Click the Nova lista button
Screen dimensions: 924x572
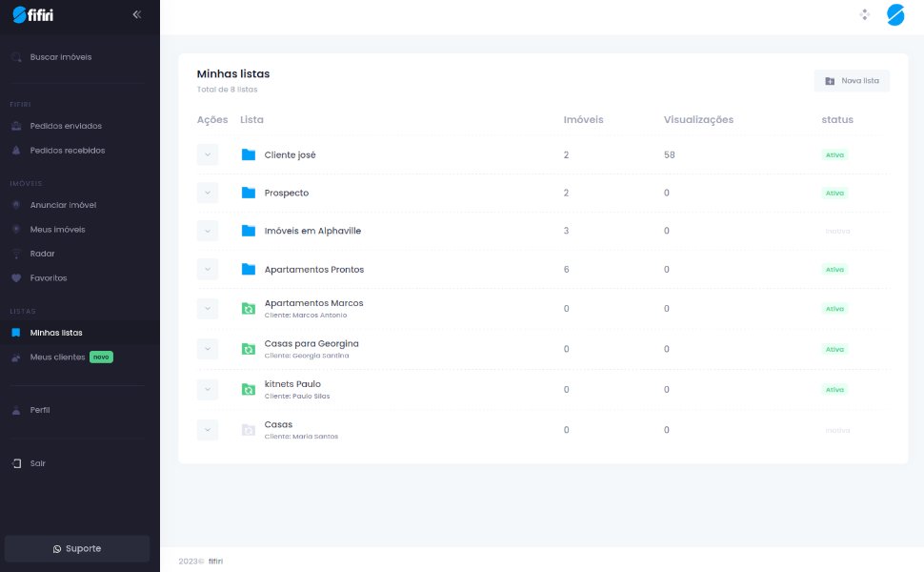click(x=852, y=81)
